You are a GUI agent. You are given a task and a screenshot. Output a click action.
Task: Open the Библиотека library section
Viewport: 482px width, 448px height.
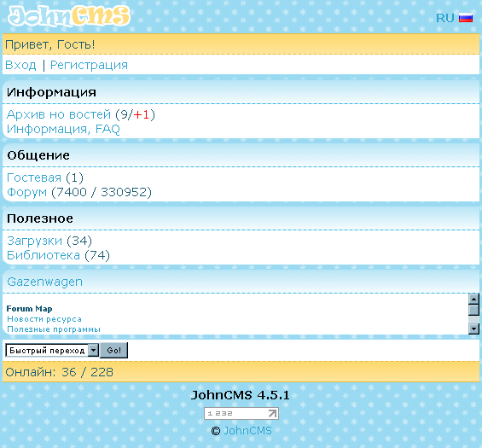[44, 255]
